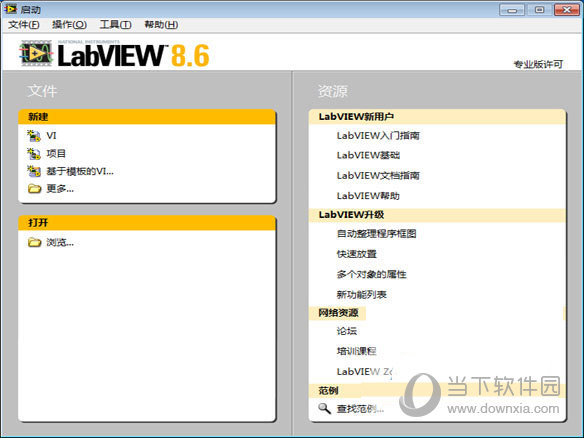Screen dimensions: 584x438
Task: Minimize the 启动 window
Action: (x=512, y=10)
